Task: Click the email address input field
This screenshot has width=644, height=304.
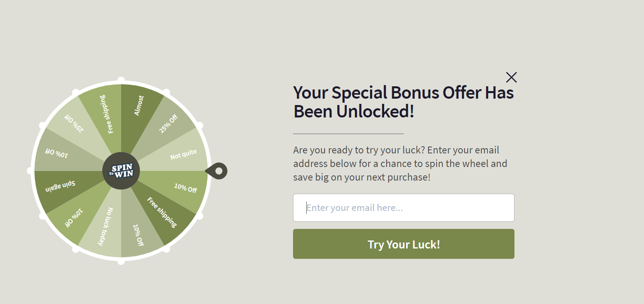Action: pyautogui.click(x=403, y=208)
